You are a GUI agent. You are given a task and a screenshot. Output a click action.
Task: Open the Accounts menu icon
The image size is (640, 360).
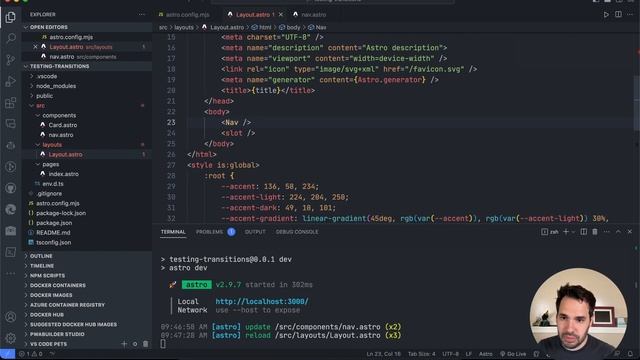[x=11, y=317]
